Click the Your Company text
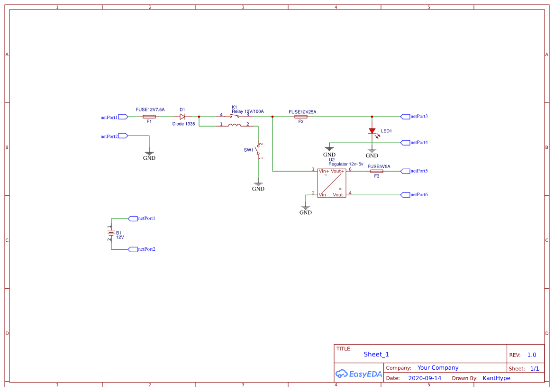554x392 pixels. tap(437, 367)
